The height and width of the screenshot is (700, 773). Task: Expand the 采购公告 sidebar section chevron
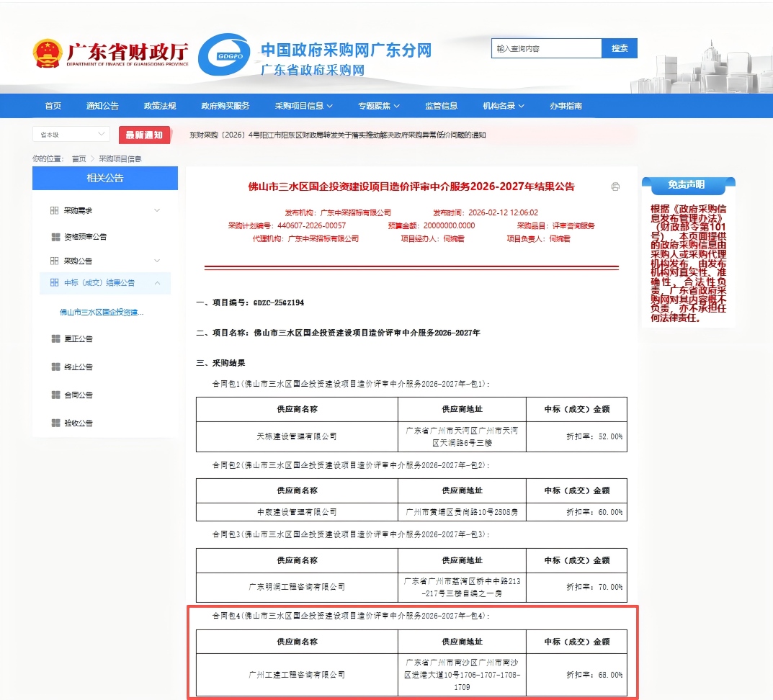tap(157, 260)
